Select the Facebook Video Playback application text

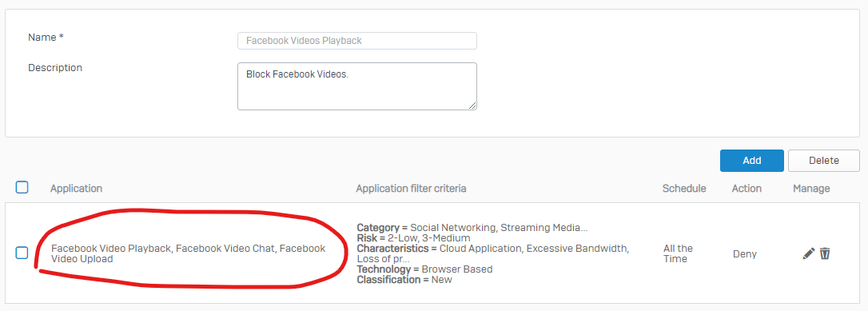111,249
